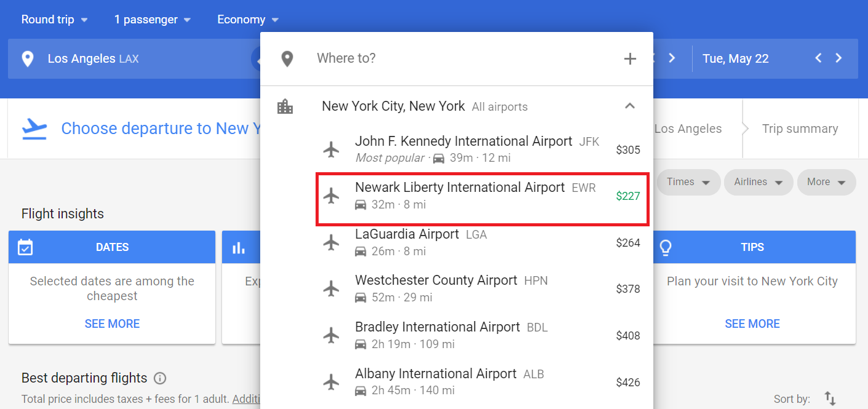
Task: Click the calendar icon on the DATES card
Action: pyautogui.click(x=25, y=247)
